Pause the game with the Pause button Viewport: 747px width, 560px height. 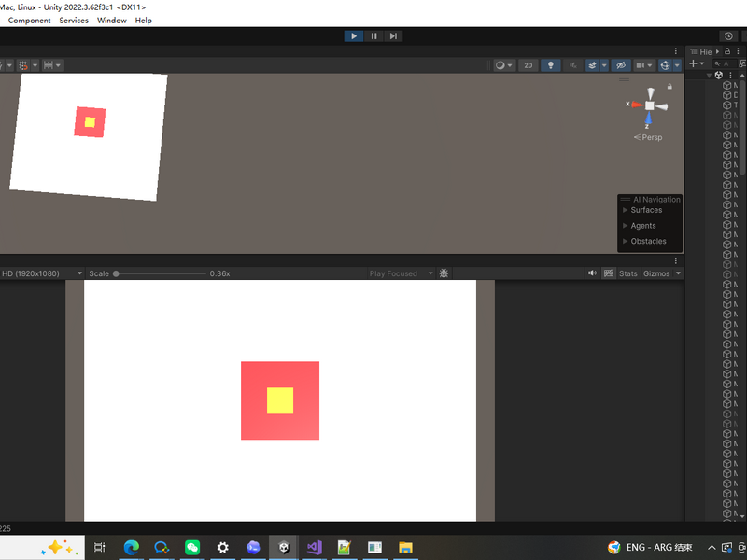pyautogui.click(x=374, y=36)
